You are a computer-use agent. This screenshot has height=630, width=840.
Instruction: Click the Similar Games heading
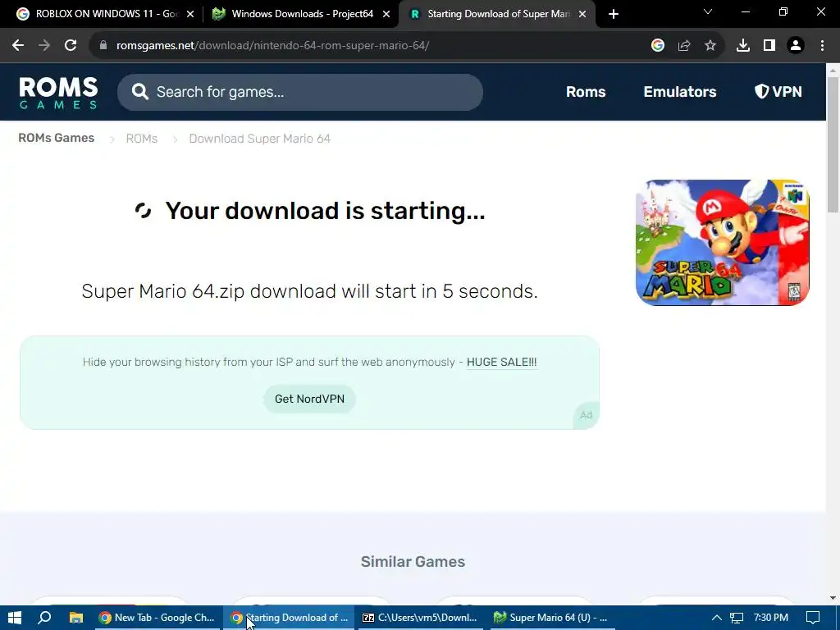[413, 561]
